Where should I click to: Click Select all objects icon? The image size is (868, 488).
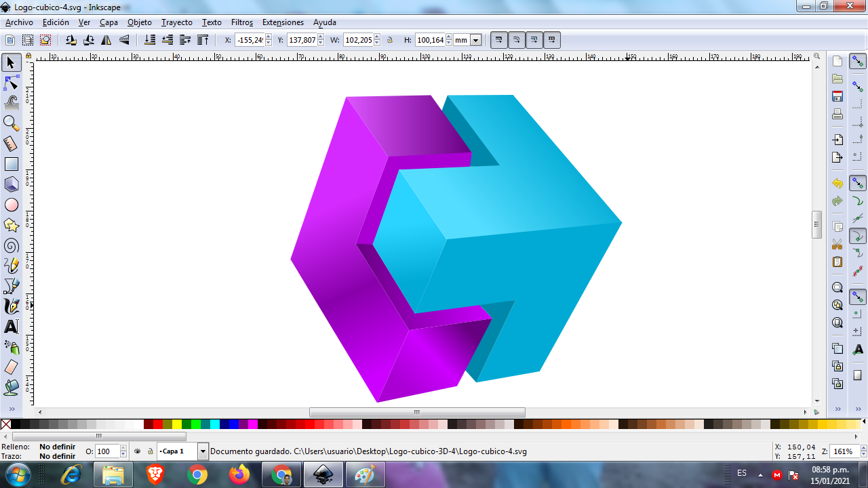(10, 40)
